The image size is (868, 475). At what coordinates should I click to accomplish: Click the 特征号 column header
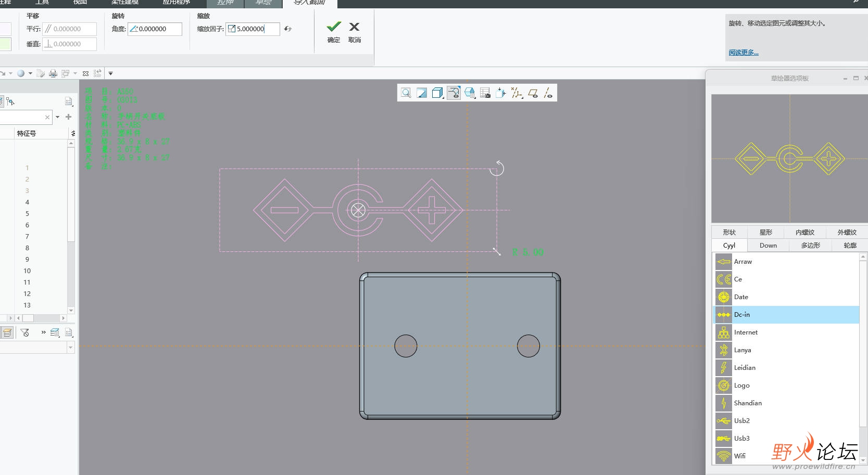(27, 134)
